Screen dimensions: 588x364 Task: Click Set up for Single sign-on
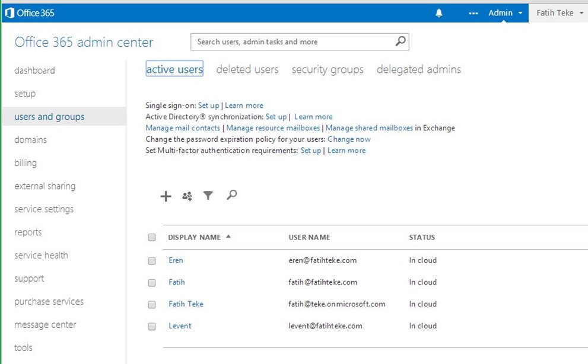(x=208, y=106)
